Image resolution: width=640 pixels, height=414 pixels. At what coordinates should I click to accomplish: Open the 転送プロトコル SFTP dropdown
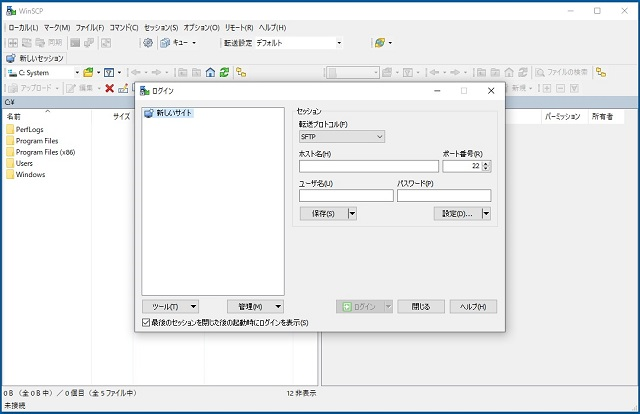click(x=341, y=136)
